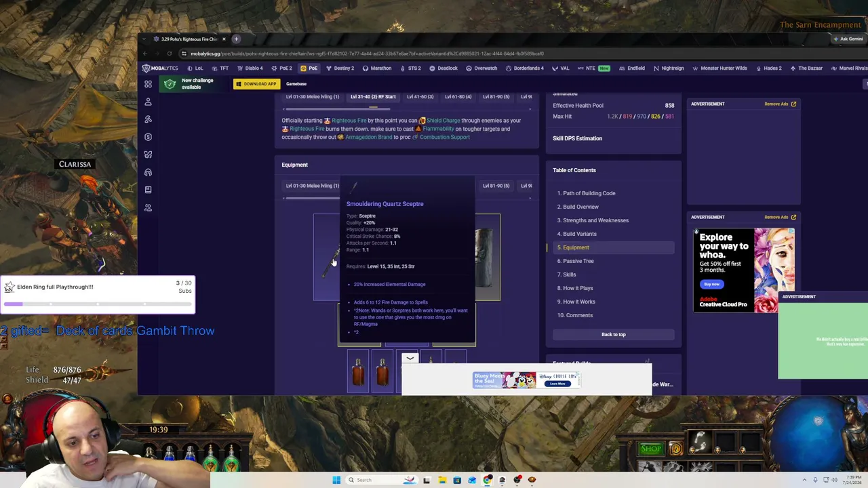
Task: Click the Adobe Creative Cloud Buy now button
Action: pyautogui.click(x=711, y=284)
